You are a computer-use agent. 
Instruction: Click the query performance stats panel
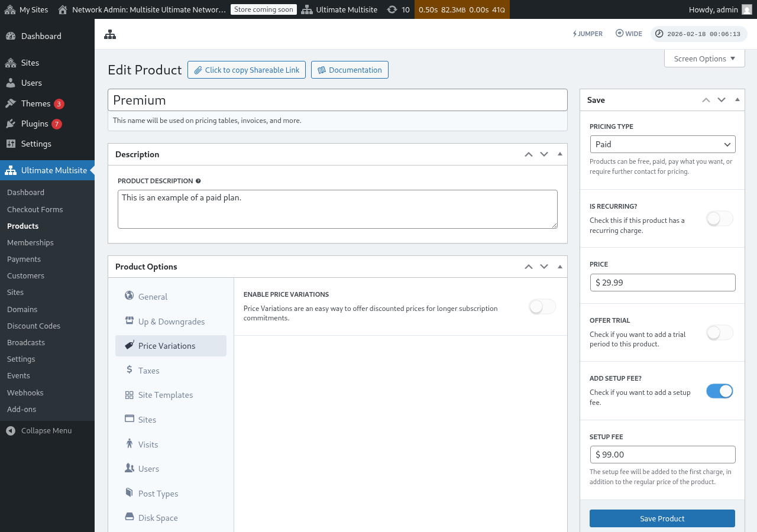pyautogui.click(x=462, y=9)
